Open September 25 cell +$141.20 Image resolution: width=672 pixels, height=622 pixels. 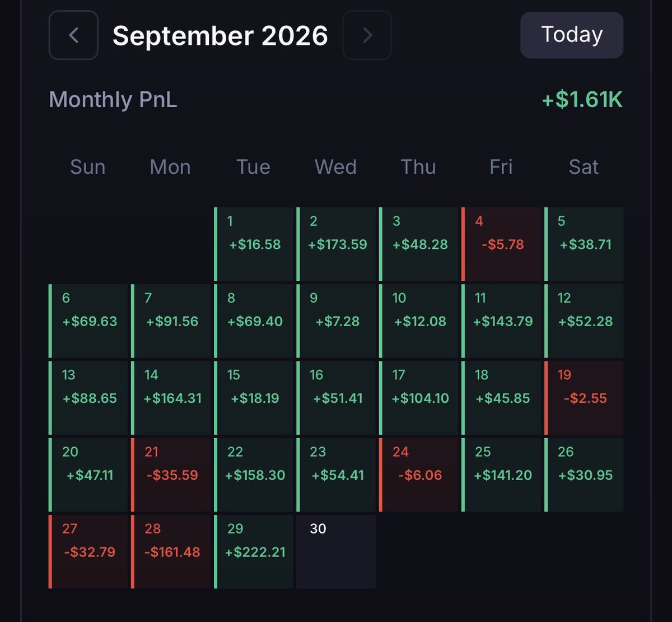502,475
